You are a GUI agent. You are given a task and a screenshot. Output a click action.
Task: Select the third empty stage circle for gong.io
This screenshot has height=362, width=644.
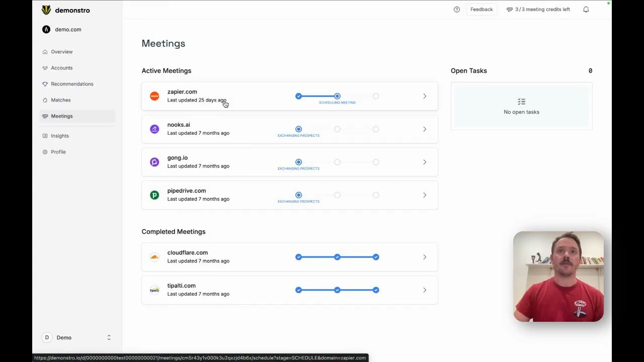click(x=376, y=162)
